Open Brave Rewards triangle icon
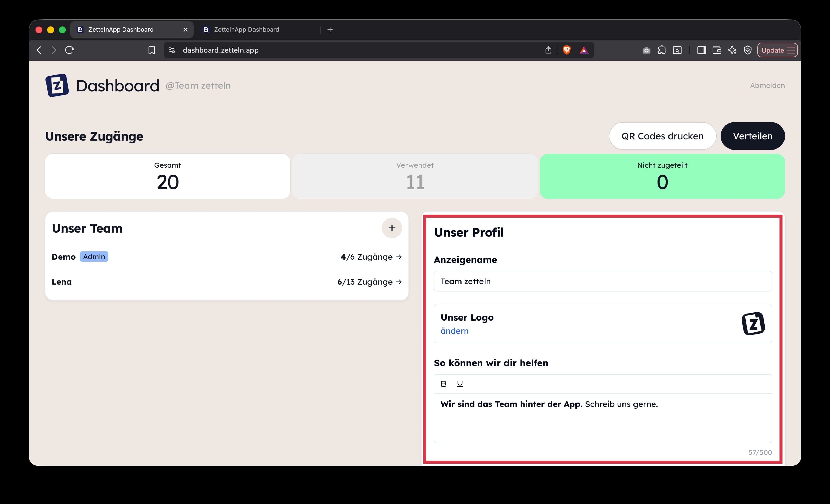The height and width of the screenshot is (504, 830). coord(584,50)
